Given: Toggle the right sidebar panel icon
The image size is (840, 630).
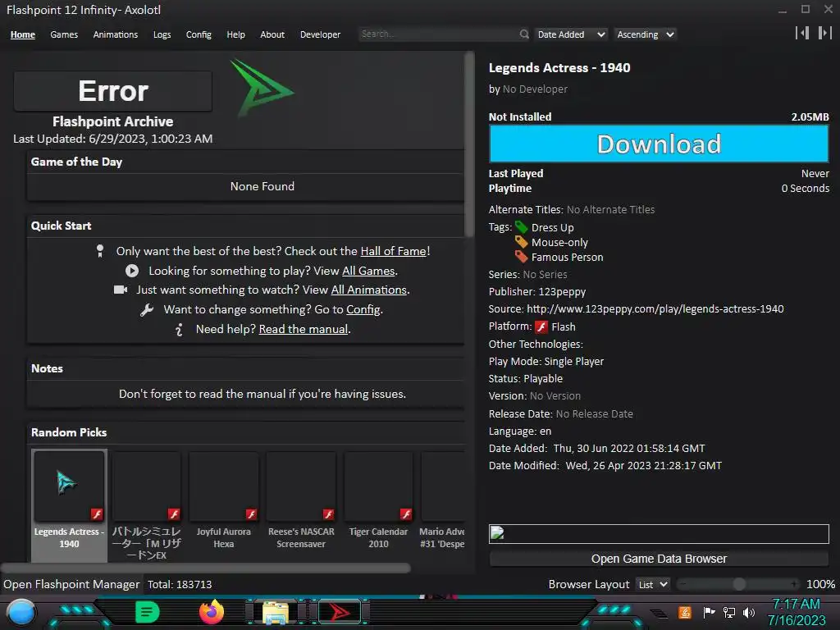Looking at the screenshot, I should [824, 33].
